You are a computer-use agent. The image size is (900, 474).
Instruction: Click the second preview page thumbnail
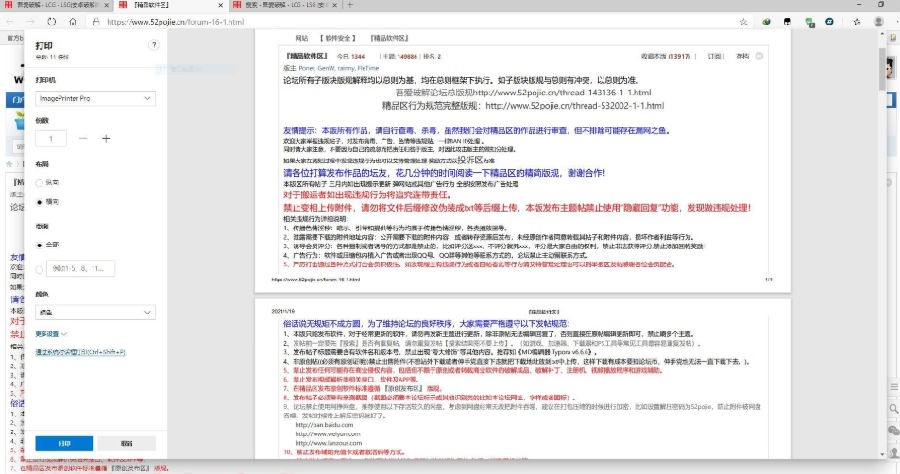pos(522,379)
